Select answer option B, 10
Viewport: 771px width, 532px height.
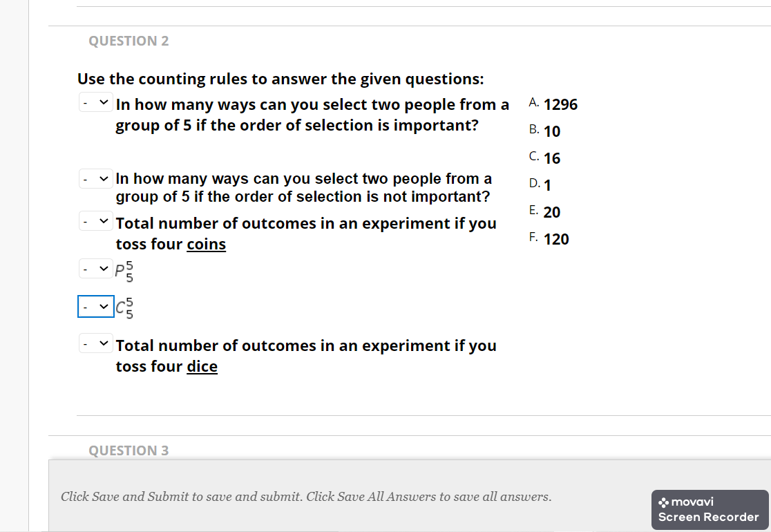point(552,131)
